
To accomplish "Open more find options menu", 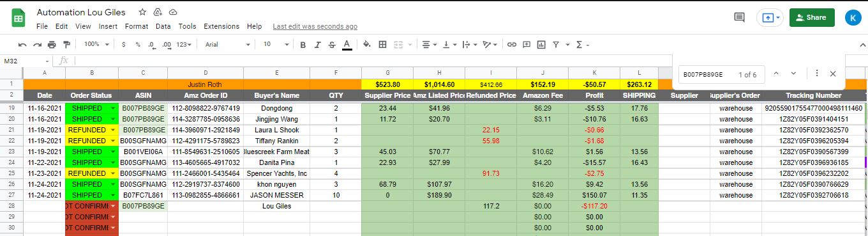I will pyautogui.click(x=817, y=74).
